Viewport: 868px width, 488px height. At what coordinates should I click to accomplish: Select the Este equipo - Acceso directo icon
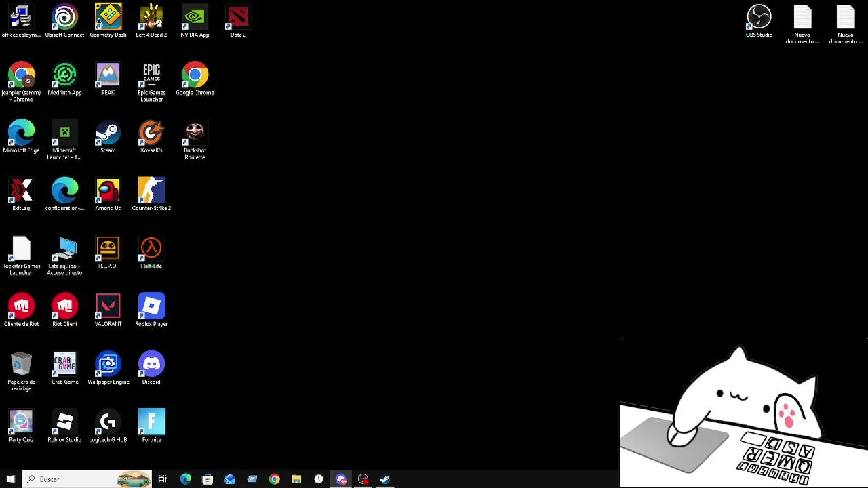point(64,256)
